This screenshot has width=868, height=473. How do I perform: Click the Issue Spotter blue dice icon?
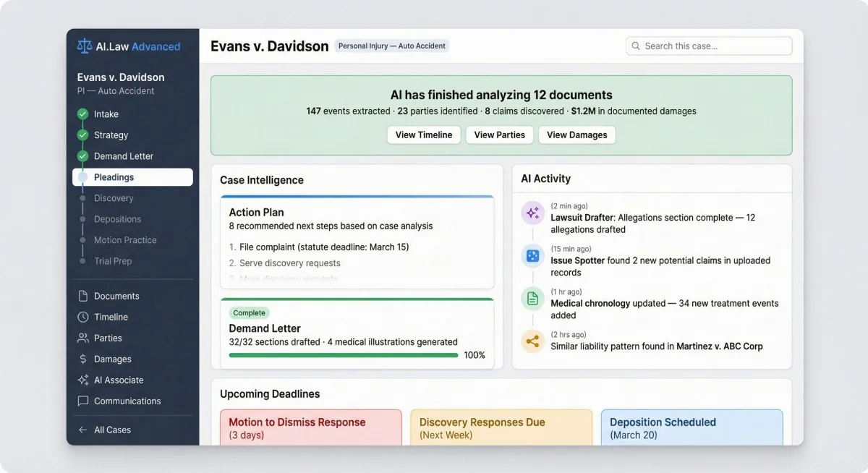(533, 255)
